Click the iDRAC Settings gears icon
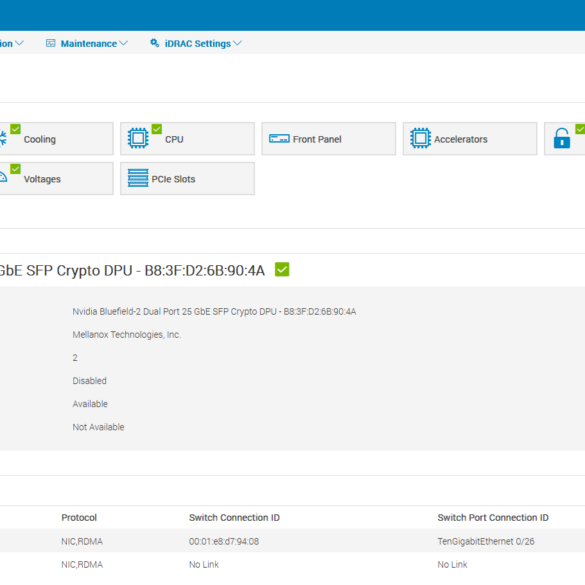 point(154,43)
